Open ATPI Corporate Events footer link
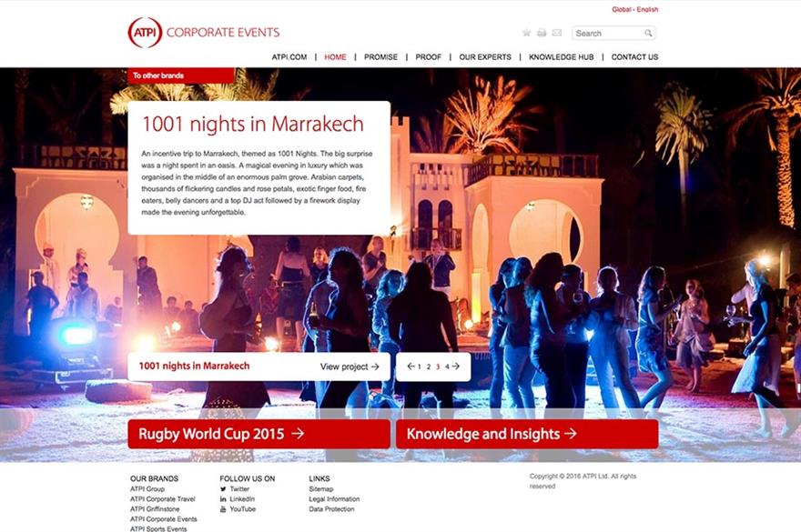Image resolution: width=801 pixels, height=532 pixels. coord(164,519)
